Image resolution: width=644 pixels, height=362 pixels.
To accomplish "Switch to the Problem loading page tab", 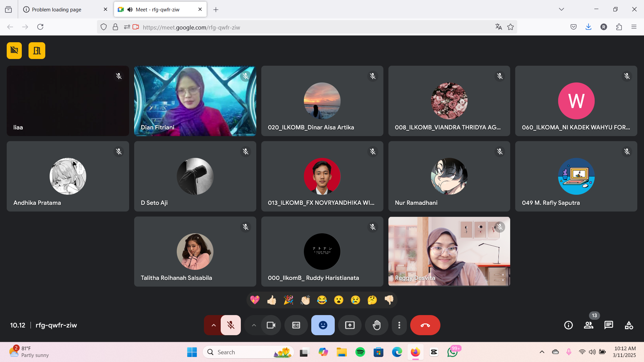I will pyautogui.click(x=57, y=9).
